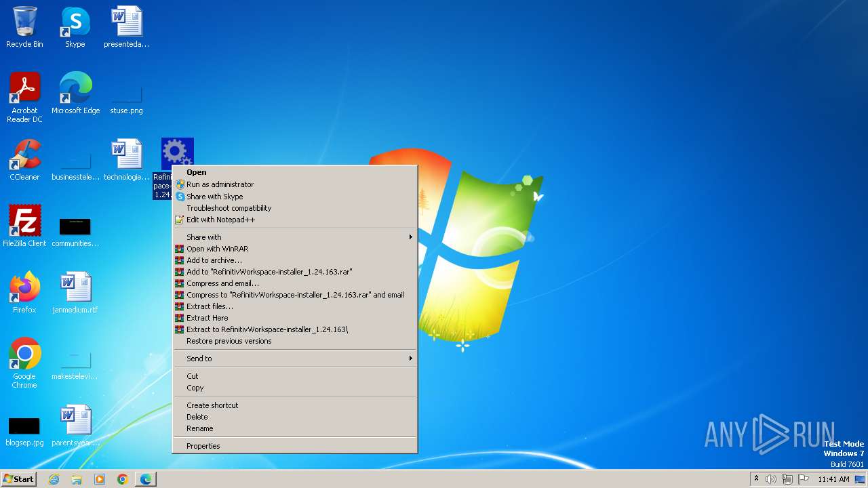Select the Refinitiv Workspace installer gear icon

pos(177,153)
